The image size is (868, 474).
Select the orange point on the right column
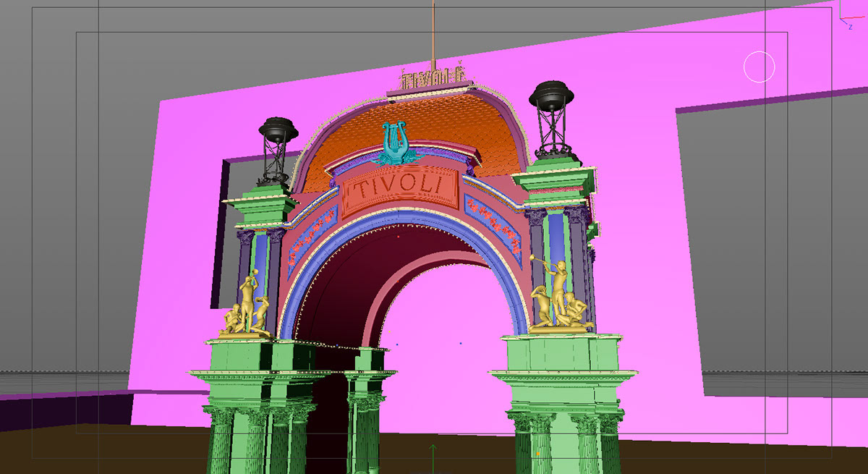537,454
